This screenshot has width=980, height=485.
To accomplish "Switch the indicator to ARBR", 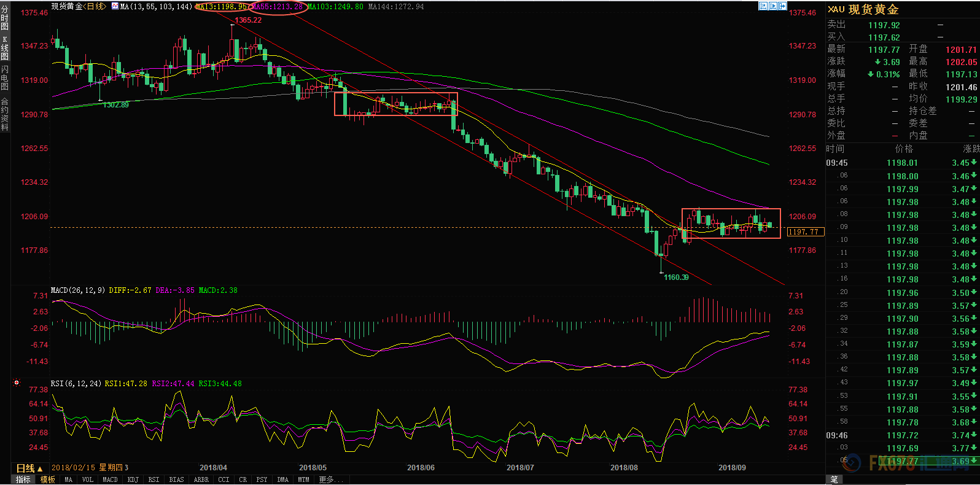I will (x=201, y=479).
